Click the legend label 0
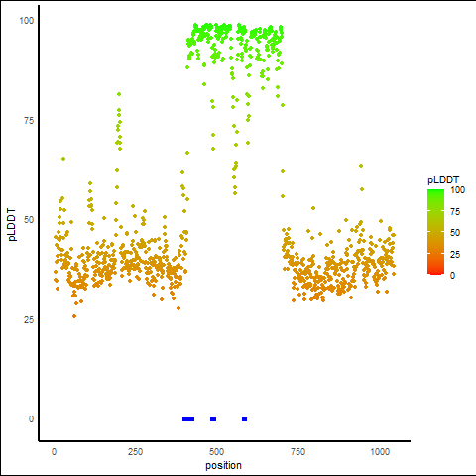This screenshot has height=476, width=476. (452, 276)
